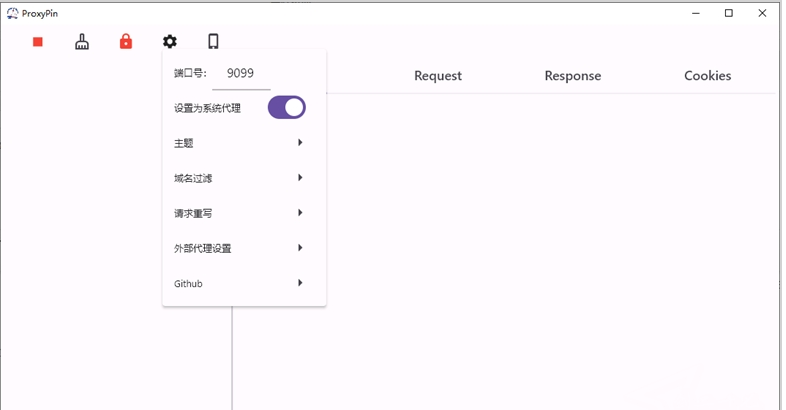The width and height of the screenshot is (786, 410).
Task: Select the 域名过滤 menu entry
Action: (193, 178)
